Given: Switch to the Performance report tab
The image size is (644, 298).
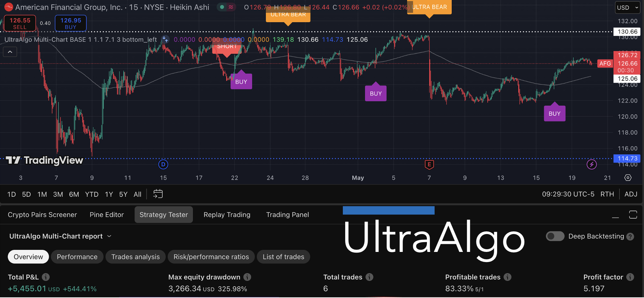Looking at the screenshot, I should coord(77,257).
